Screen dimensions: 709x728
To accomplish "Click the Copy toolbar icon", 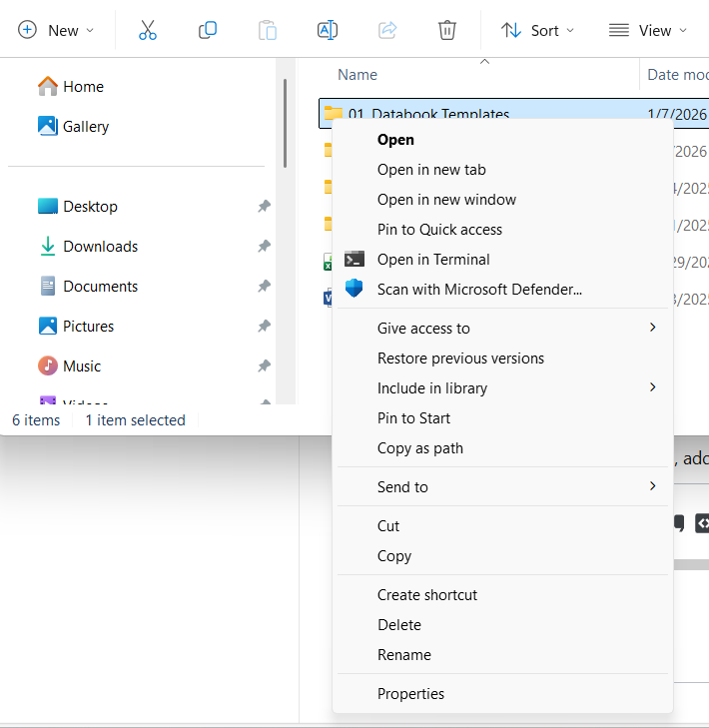I will tap(208, 31).
